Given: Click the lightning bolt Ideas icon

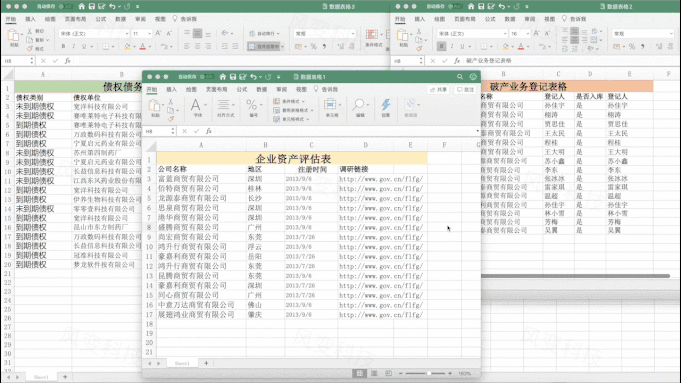Looking at the screenshot, I should tap(386, 105).
